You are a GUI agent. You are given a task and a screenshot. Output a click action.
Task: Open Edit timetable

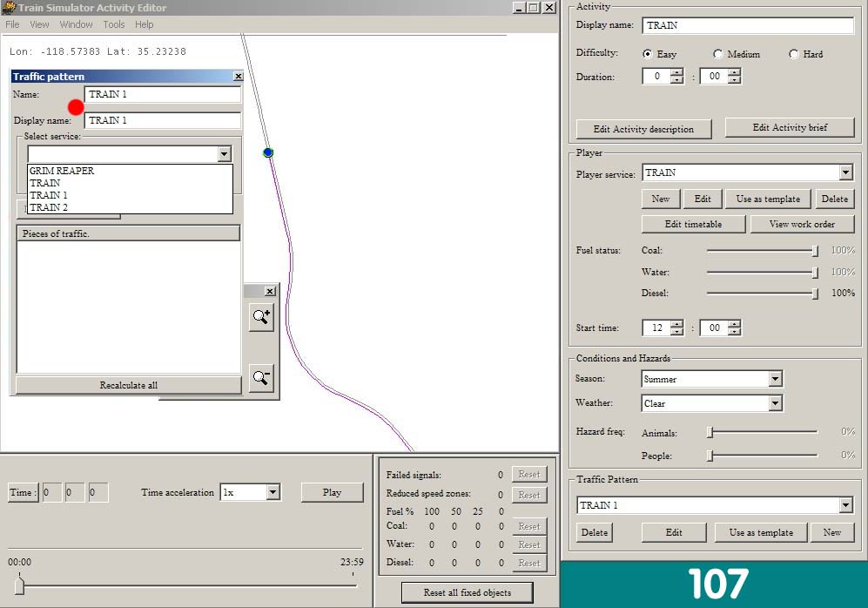(693, 224)
